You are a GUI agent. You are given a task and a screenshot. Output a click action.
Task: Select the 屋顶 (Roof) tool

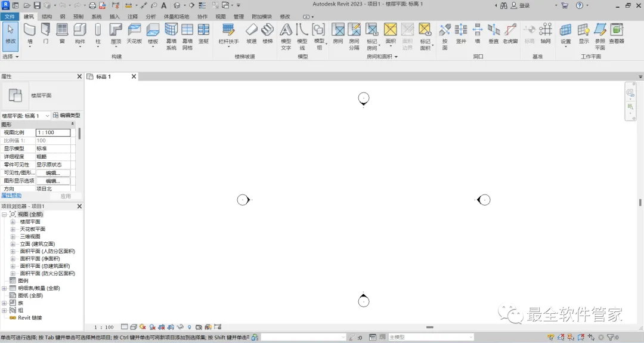(116, 34)
